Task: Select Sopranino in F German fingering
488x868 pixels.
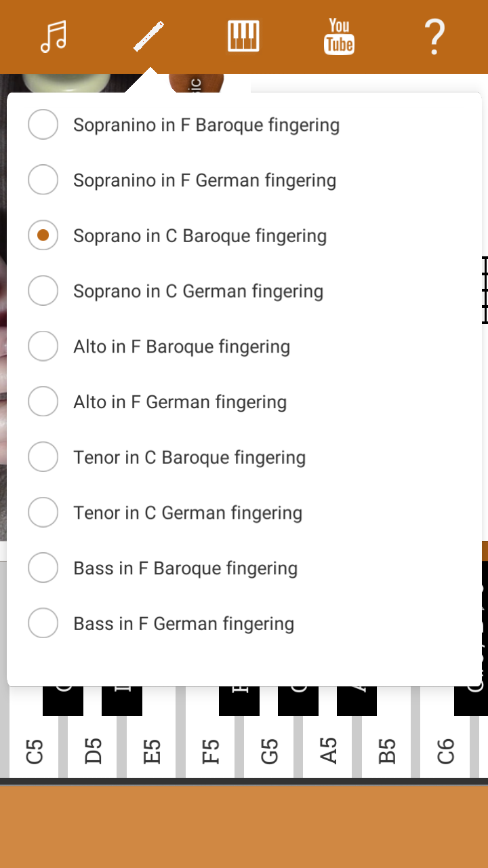Action: tap(203, 180)
